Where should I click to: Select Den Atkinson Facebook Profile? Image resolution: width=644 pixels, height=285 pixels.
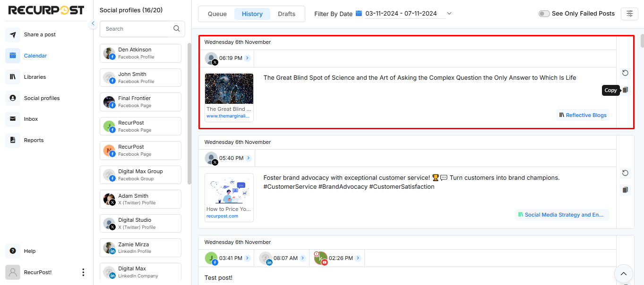[140, 53]
